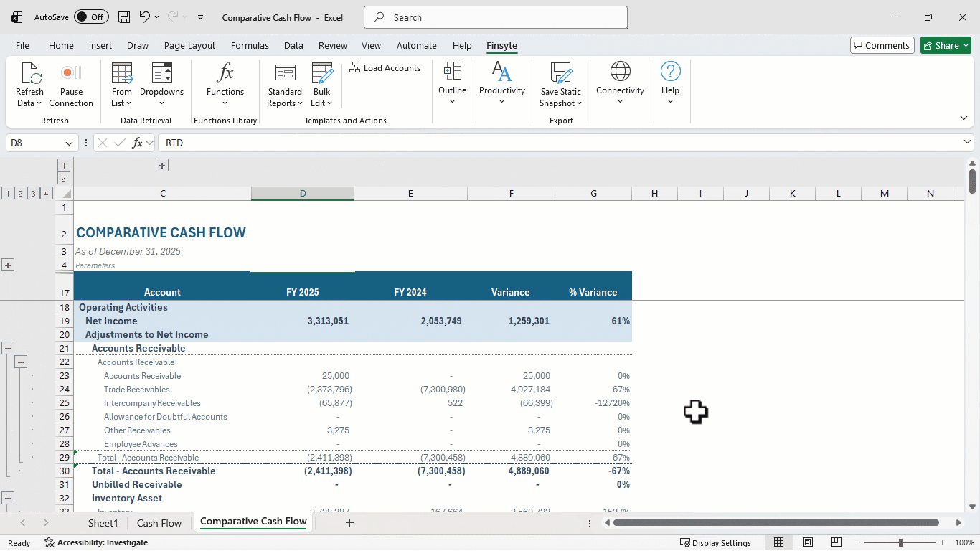The height and width of the screenshot is (551, 980).
Task: Select the Sheet1 tab
Action: pyautogui.click(x=103, y=523)
